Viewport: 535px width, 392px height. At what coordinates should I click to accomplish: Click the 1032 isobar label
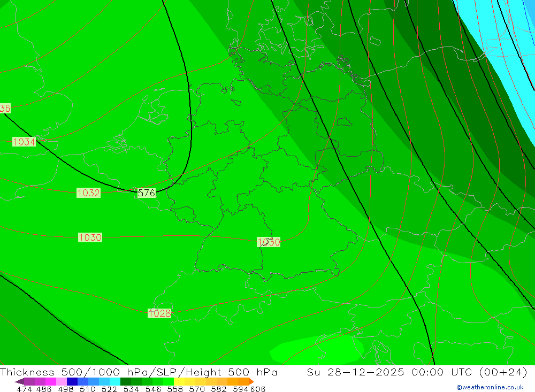click(x=88, y=193)
